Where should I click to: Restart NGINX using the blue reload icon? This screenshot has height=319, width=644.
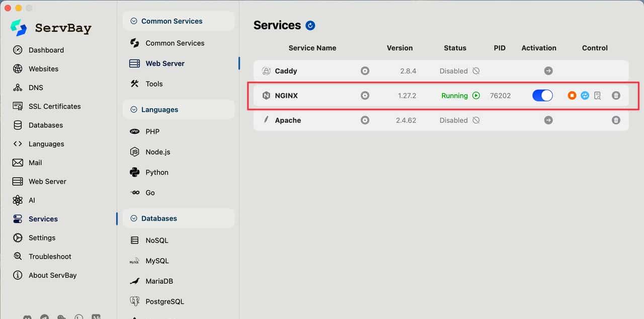(585, 96)
